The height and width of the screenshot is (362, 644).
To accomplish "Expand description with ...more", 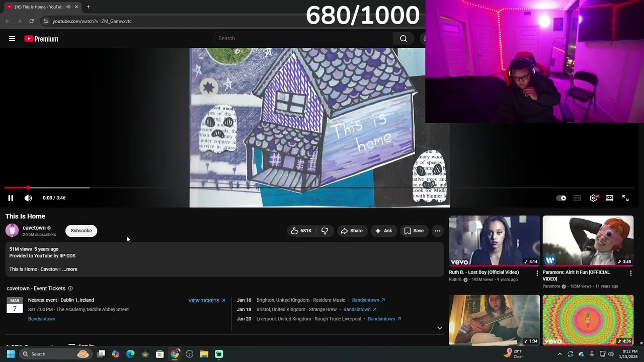I will click(x=70, y=269).
